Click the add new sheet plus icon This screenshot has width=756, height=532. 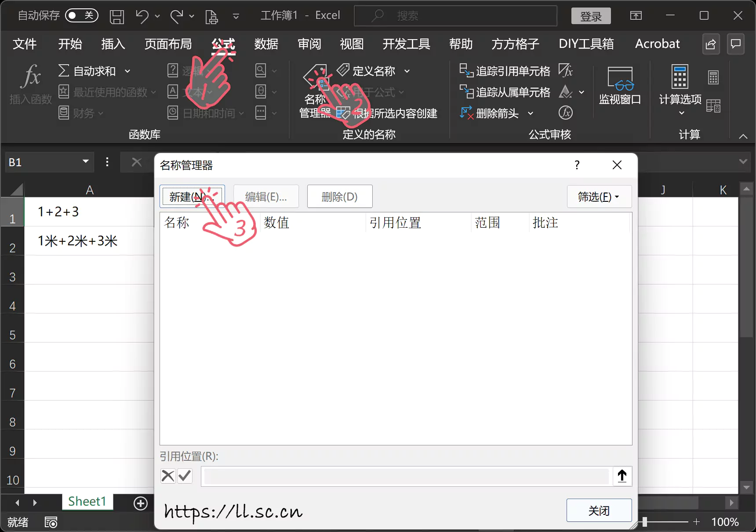[141, 503]
